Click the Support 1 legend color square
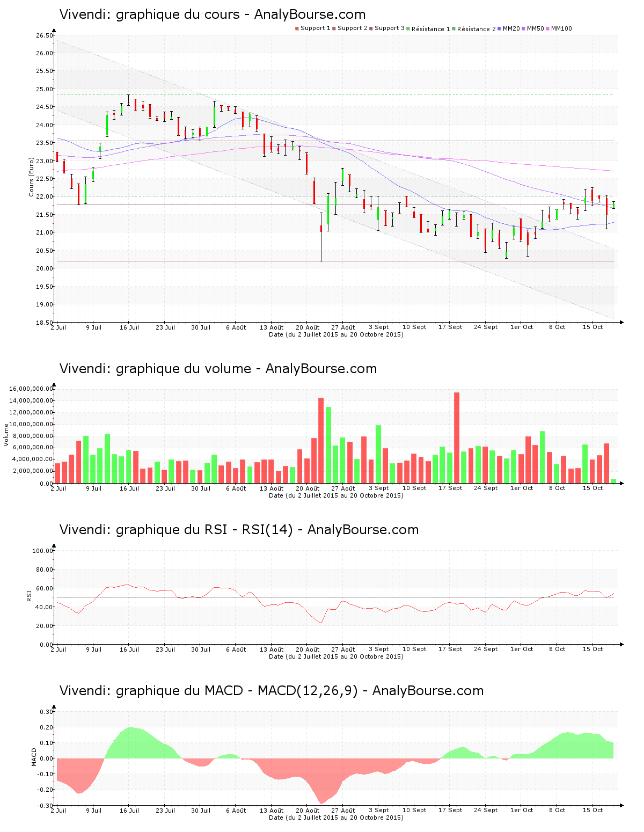Screen dimensions: 644x832 297,28
